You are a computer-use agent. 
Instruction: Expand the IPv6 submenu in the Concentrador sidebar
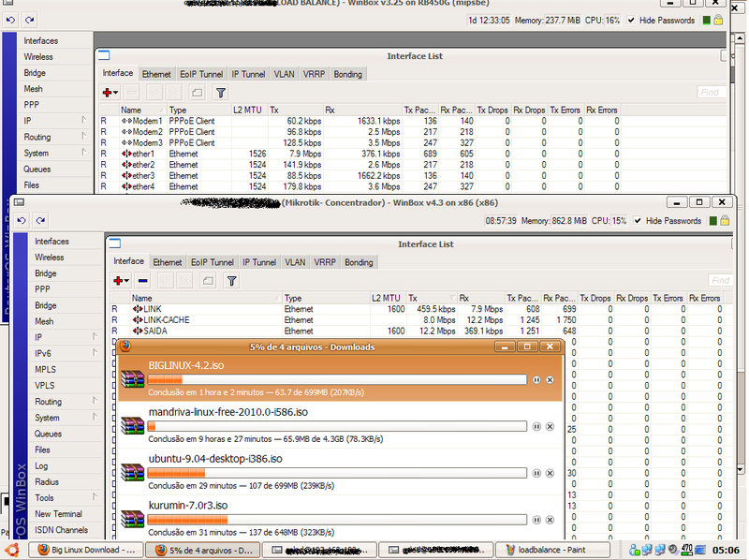(95, 353)
